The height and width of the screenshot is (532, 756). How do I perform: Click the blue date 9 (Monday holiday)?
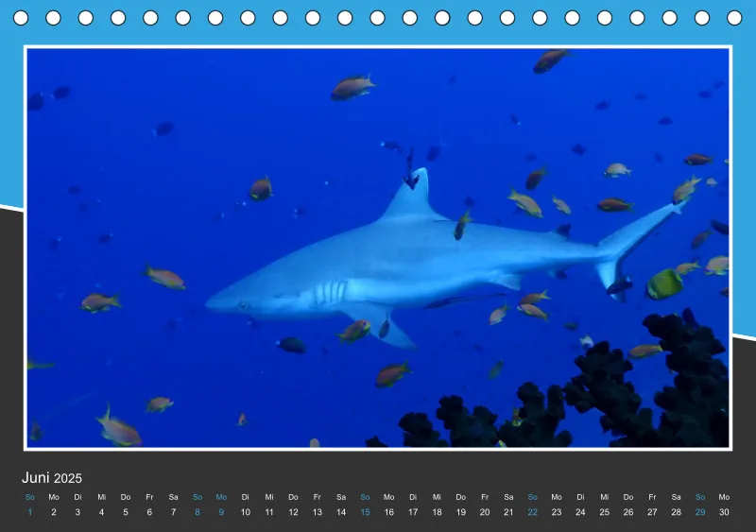(x=221, y=512)
